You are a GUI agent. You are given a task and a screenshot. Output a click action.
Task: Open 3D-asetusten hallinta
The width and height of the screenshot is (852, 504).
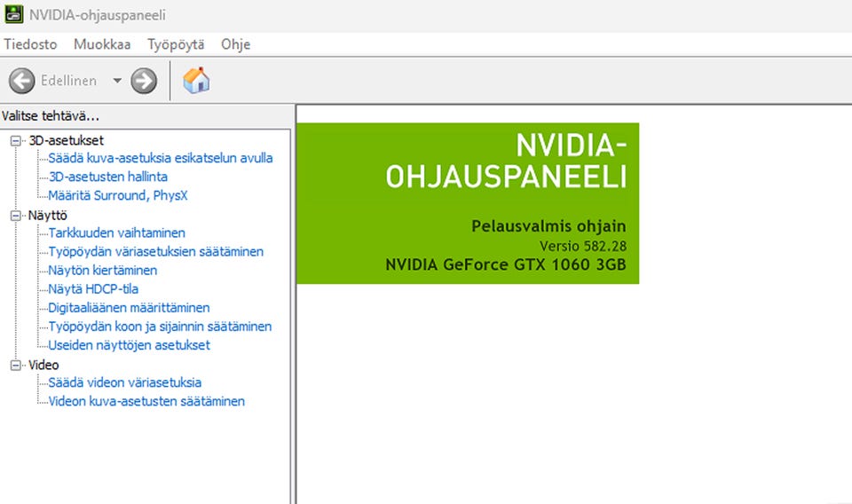point(107,177)
